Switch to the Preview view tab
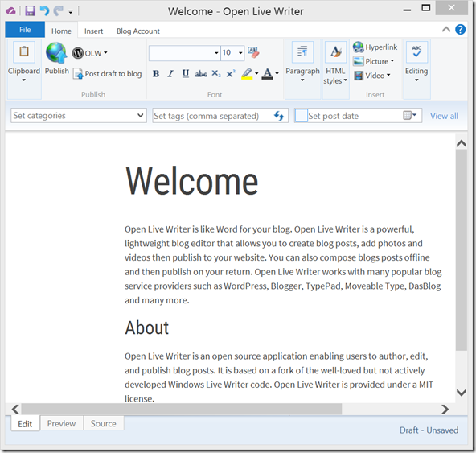476x453 pixels. pos(61,423)
